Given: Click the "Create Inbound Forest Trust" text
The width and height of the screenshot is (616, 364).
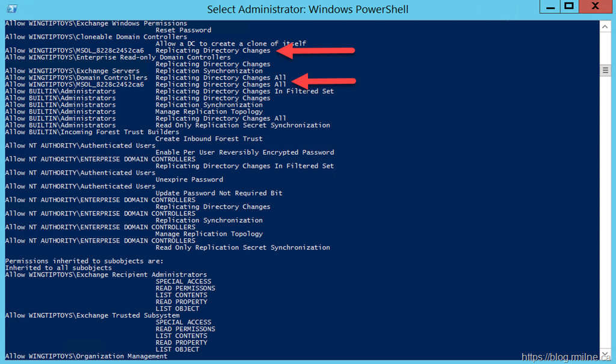Looking at the screenshot, I should pyautogui.click(x=209, y=139).
